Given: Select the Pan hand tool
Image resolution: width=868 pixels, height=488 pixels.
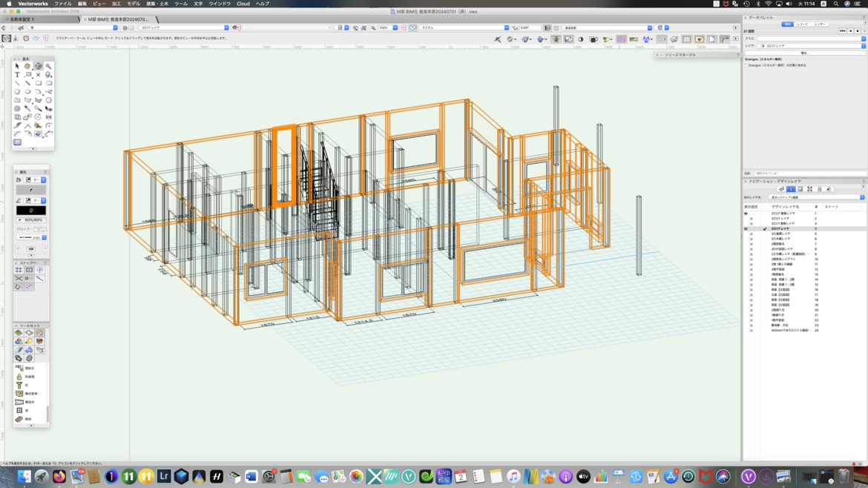Looking at the screenshot, I should click(x=27, y=66).
